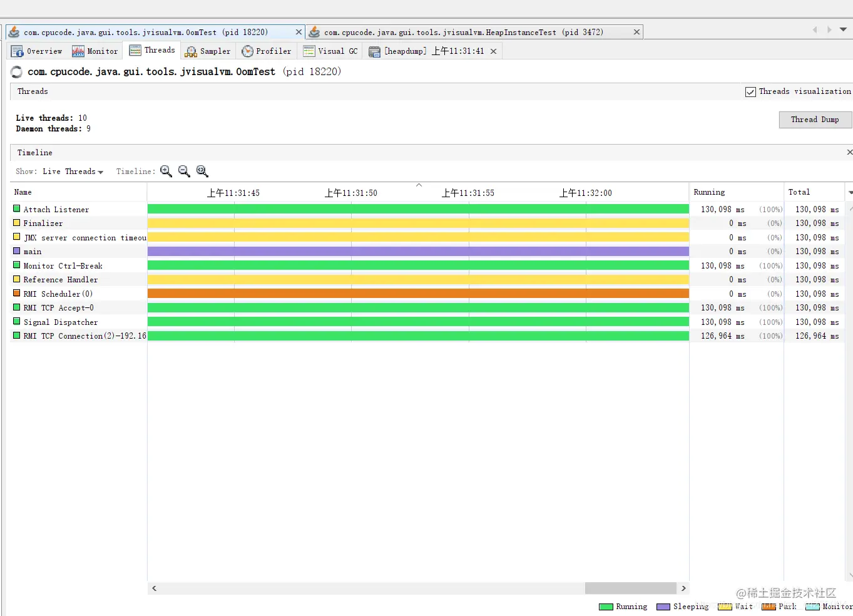Viewport: 853px width, 616px height.
Task: Click the green running bar of Signal Dispatcher
Action: (418, 322)
